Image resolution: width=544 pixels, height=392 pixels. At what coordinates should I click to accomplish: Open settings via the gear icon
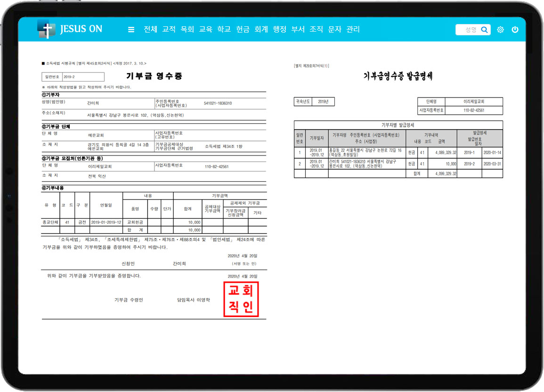500,30
